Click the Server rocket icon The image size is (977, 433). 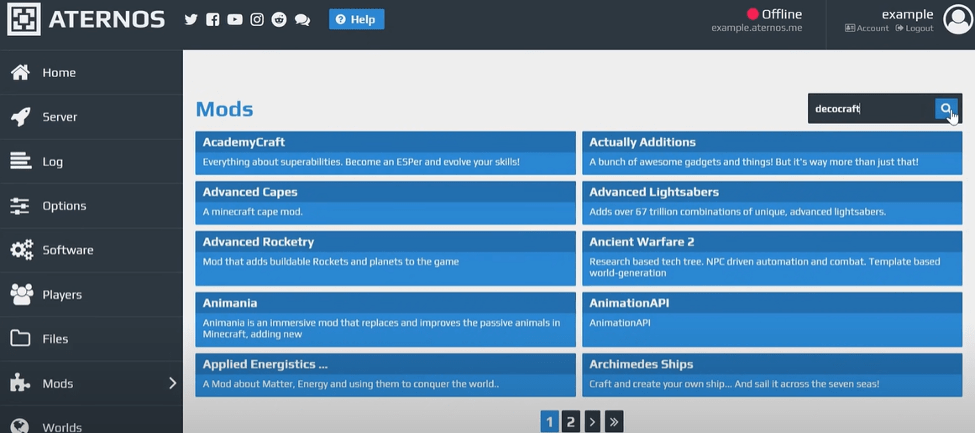click(21, 117)
